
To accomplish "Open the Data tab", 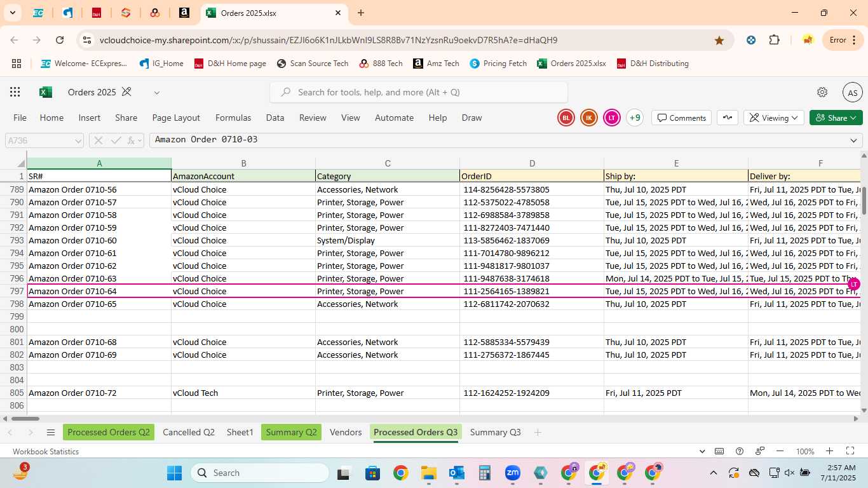I will pos(275,118).
